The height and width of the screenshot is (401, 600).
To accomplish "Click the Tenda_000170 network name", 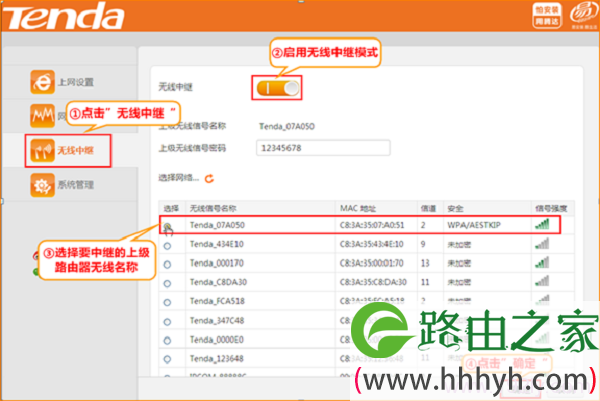I will point(217,263).
